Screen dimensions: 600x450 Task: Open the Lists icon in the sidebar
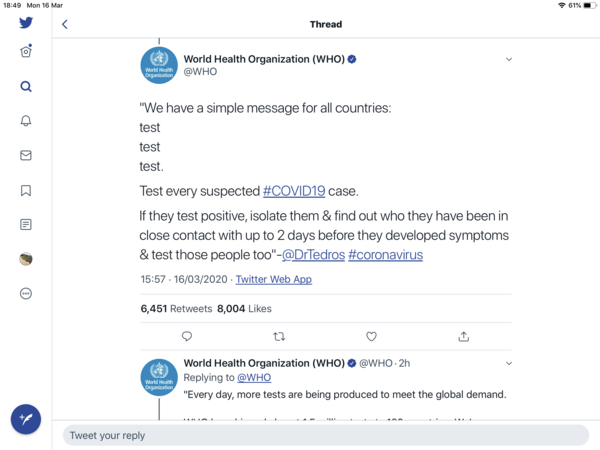coord(26,225)
